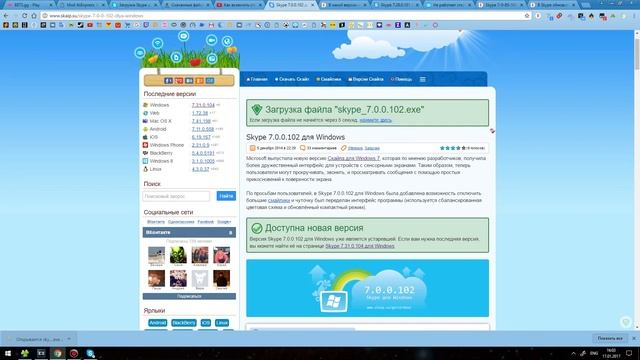The height and width of the screenshot is (360, 640).
Task: Focus the site search input field
Action: point(176,196)
